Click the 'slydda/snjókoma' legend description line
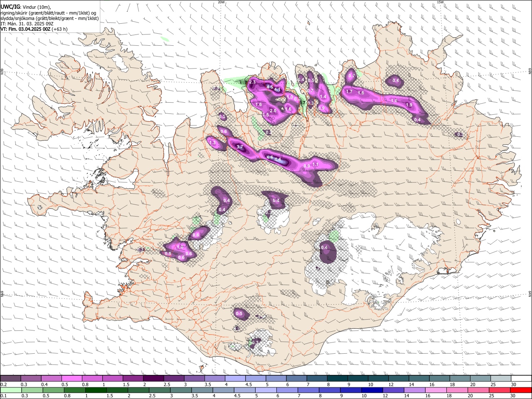This screenshot has width=532, height=399. tap(49, 18)
